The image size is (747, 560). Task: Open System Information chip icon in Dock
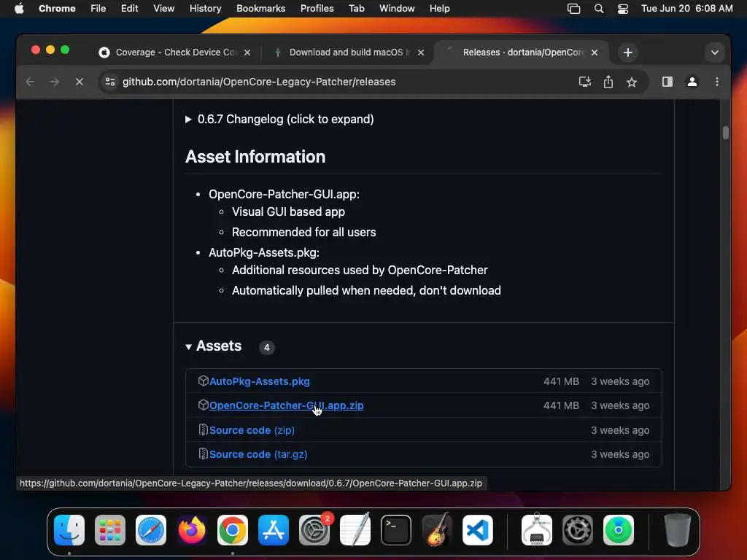pos(537,530)
